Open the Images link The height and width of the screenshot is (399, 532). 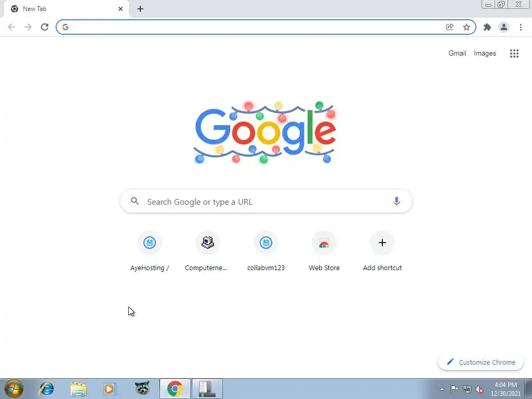point(485,54)
